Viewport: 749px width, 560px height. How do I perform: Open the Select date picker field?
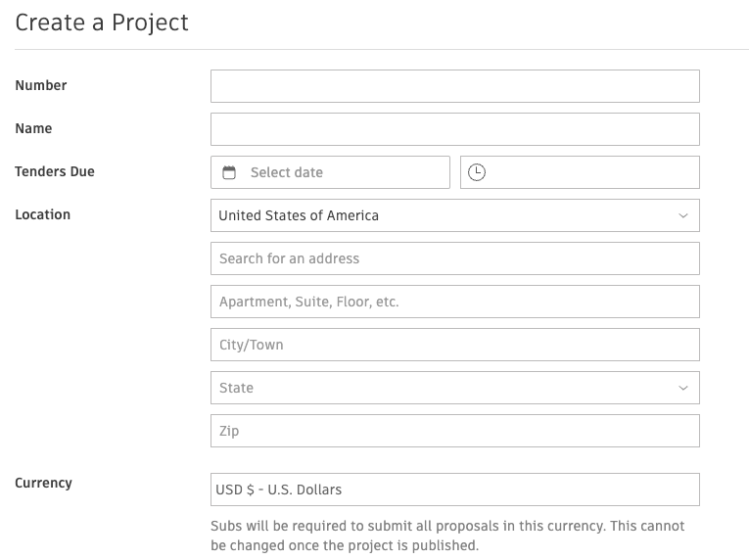(331, 172)
